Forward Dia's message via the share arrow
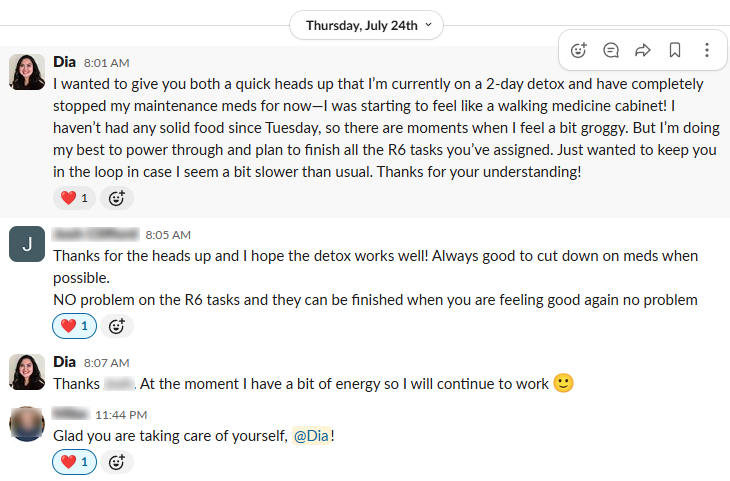Image resolution: width=730 pixels, height=481 pixels. [x=643, y=49]
